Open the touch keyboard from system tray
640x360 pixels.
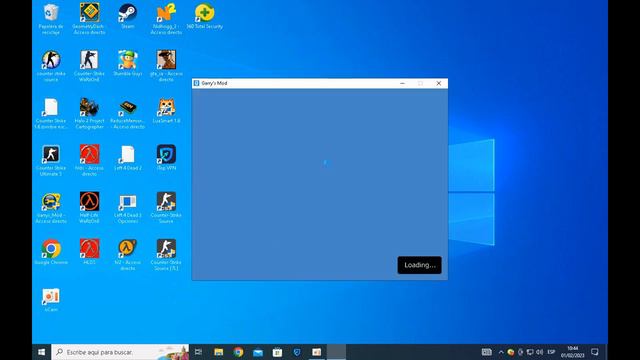tap(487, 352)
